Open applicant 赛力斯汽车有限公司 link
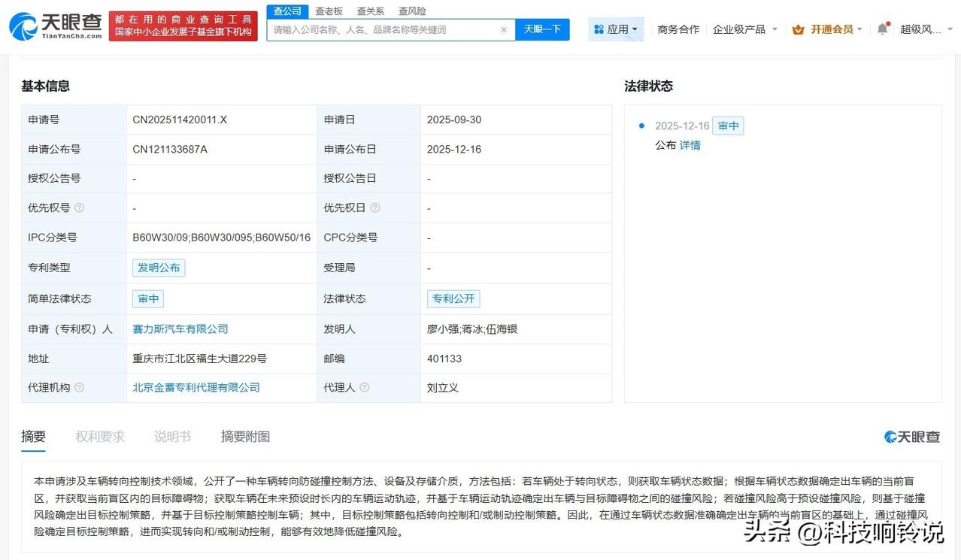Screen dimensions: 961x560 pos(180,328)
